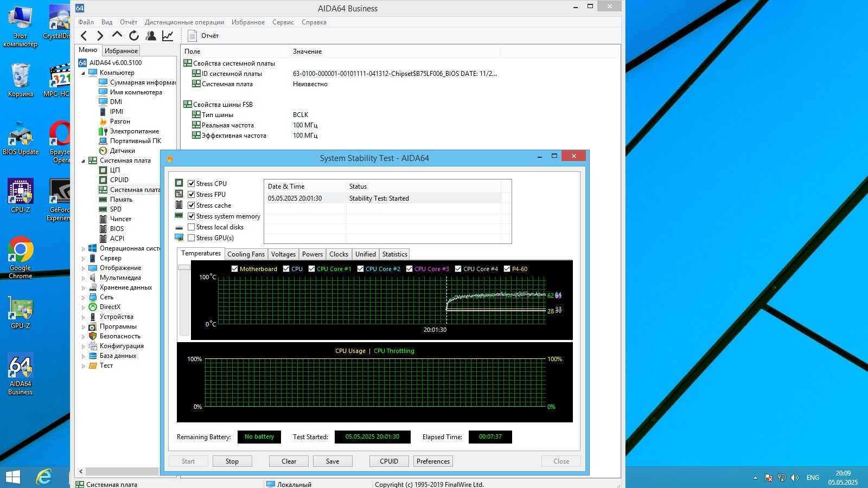Screen dimensions: 868x488
Task: Uncheck Stress CPU checkbox
Action: pos(192,183)
